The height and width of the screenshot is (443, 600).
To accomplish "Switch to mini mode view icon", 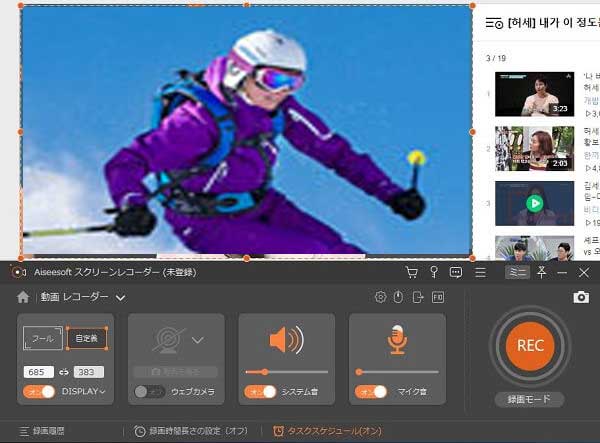I will [x=517, y=272].
